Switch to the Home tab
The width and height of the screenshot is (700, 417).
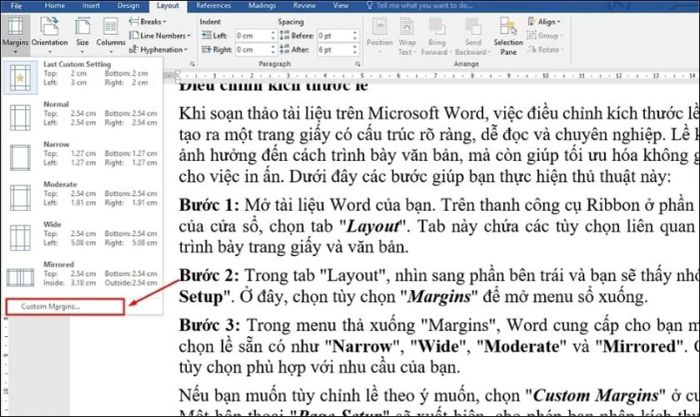tap(55, 6)
